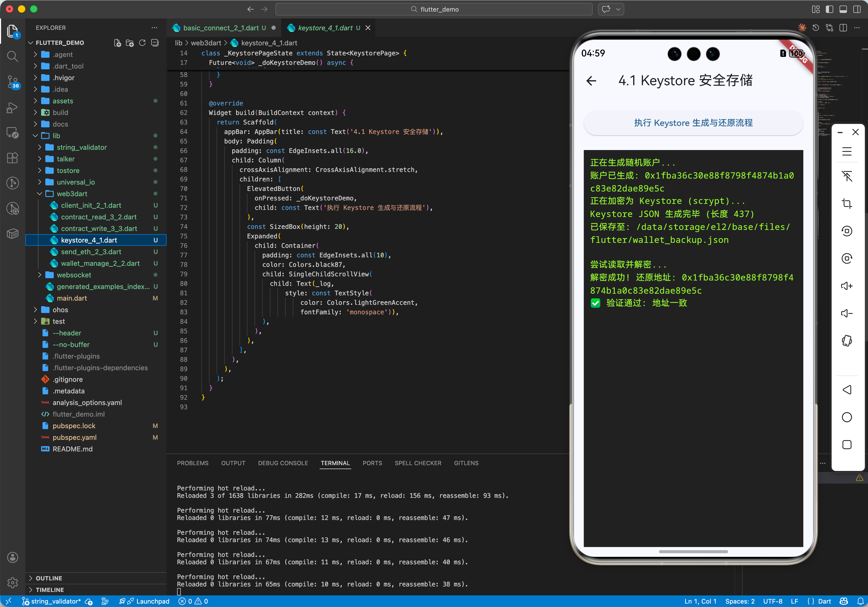Toggle the secondary sidebar layout button
The image size is (868, 607).
pos(857,9)
